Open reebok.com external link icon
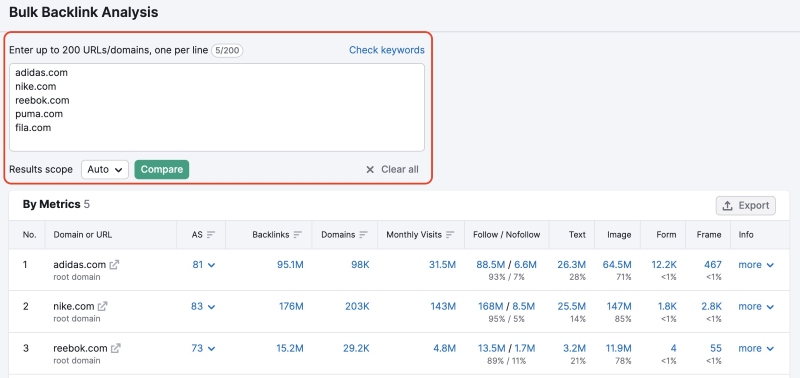 116,348
